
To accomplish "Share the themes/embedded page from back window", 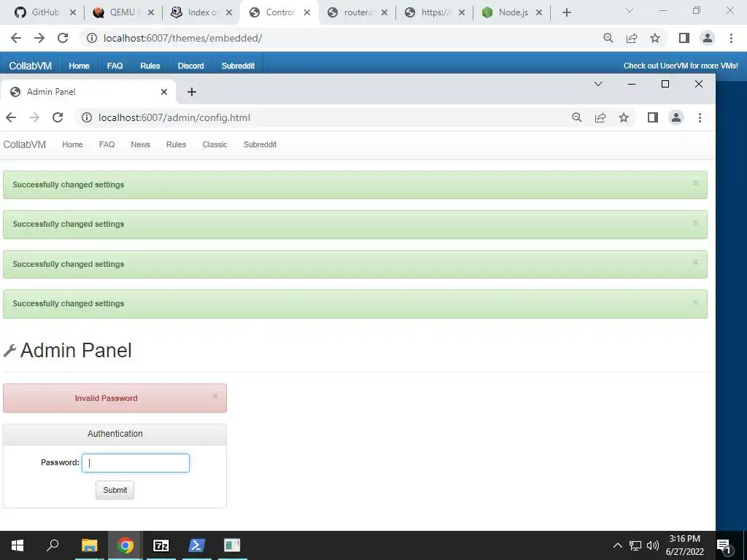I will click(632, 38).
